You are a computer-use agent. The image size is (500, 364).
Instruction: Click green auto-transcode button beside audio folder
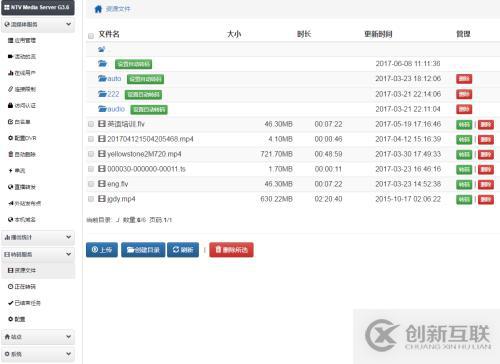pyautogui.click(x=149, y=110)
